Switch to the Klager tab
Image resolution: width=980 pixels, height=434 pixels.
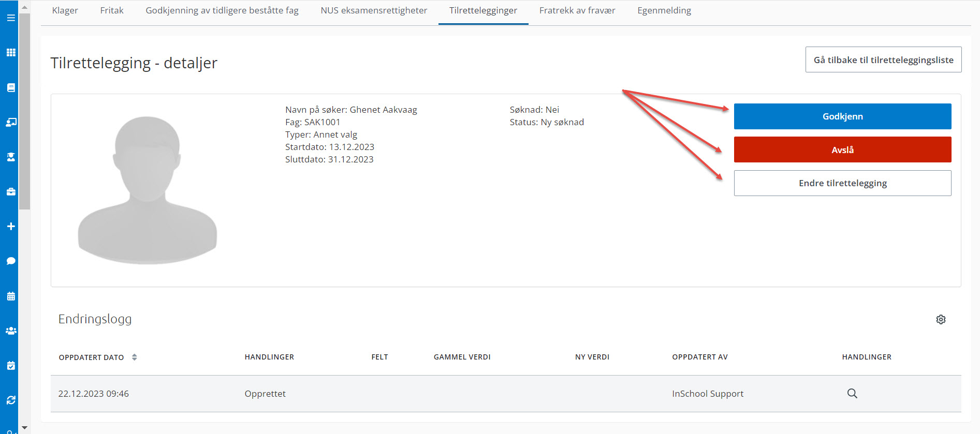point(65,10)
